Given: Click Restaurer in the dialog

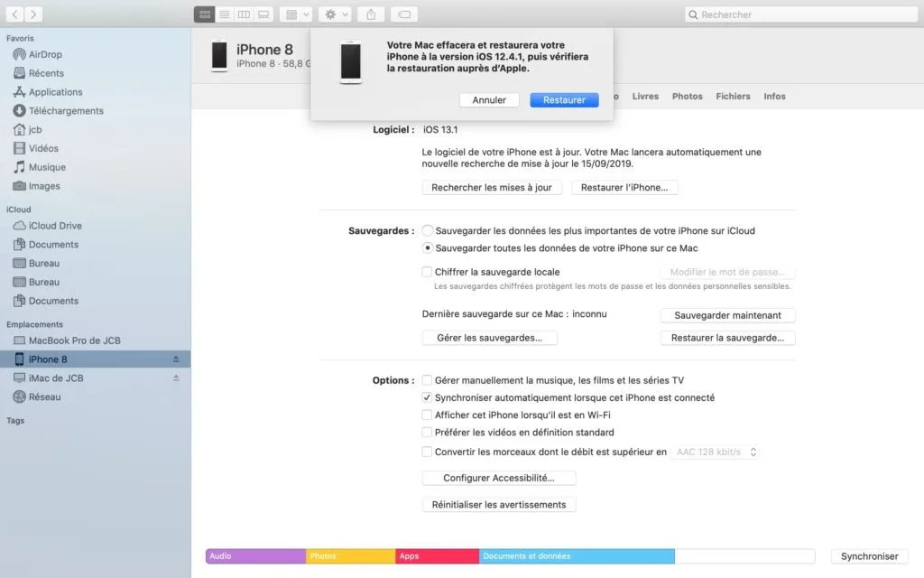Looking at the screenshot, I should (564, 100).
